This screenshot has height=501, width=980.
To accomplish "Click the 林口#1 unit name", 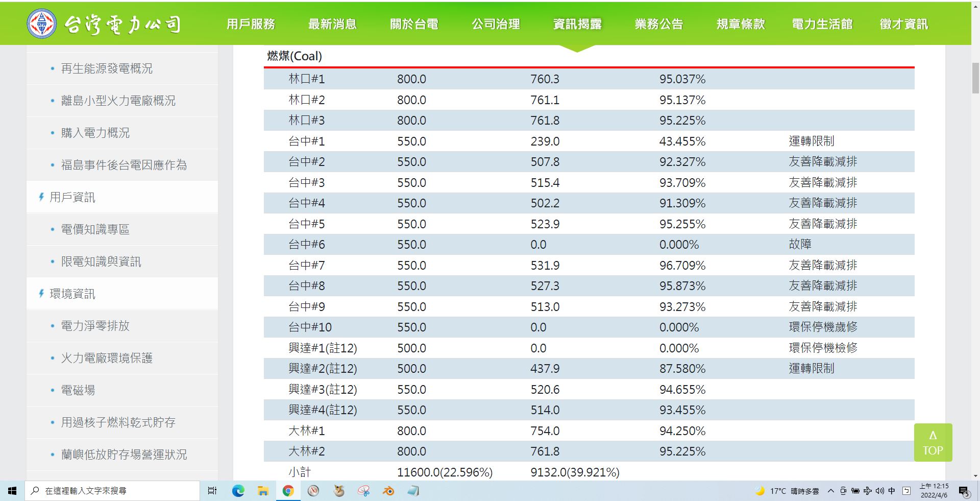I will pyautogui.click(x=307, y=79).
